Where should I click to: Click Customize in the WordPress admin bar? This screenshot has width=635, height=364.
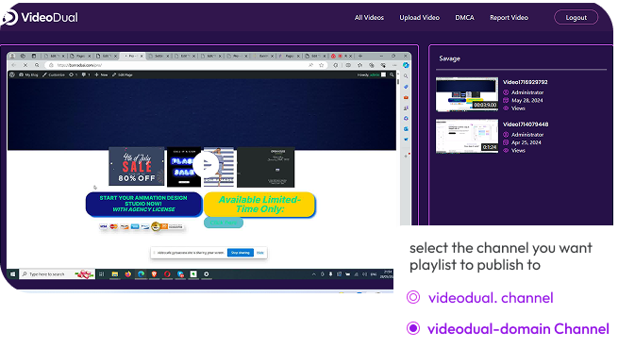coord(54,74)
